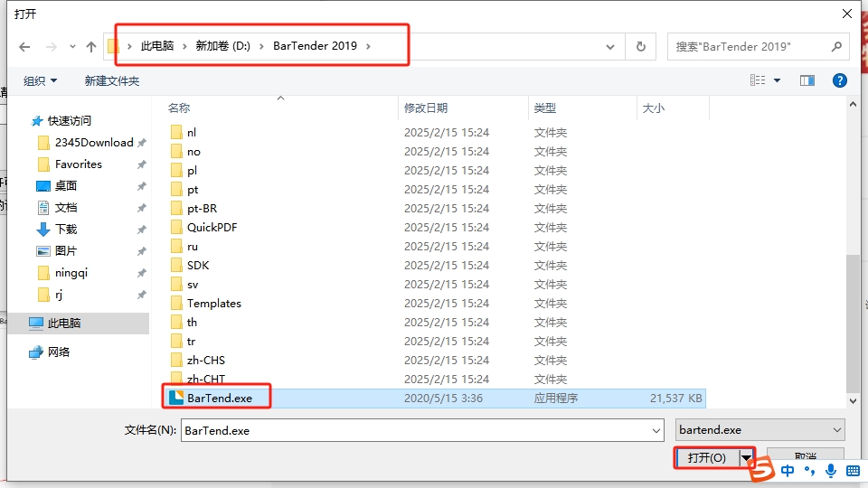Click the BarTend.exe application icon
The image size is (868, 488).
tap(176, 398)
